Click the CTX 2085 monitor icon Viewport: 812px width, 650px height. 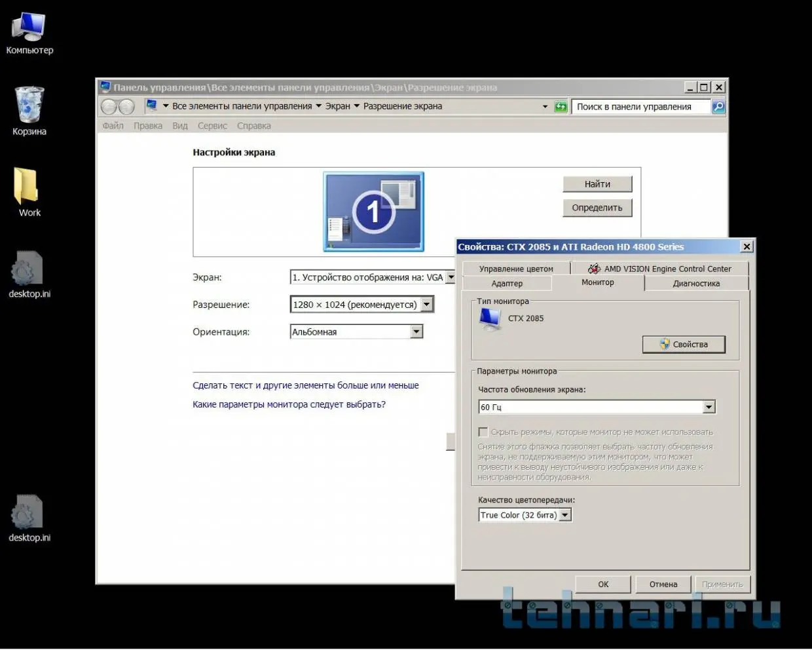tap(490, 319)
